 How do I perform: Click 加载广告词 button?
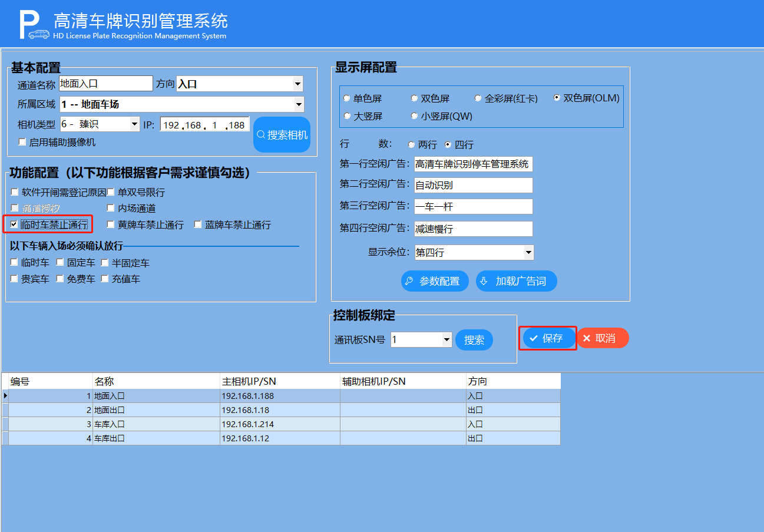tap(517, 281)
